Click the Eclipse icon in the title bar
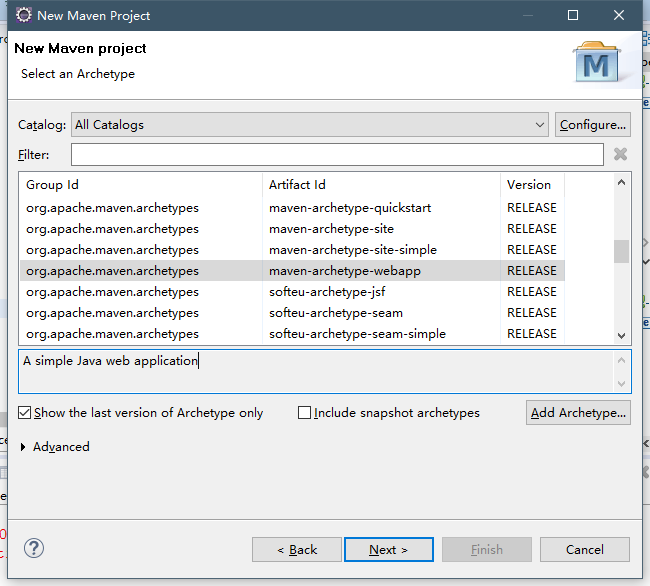Image resolution: width=650 pixels, height=586 pixels. click(24, 15)
